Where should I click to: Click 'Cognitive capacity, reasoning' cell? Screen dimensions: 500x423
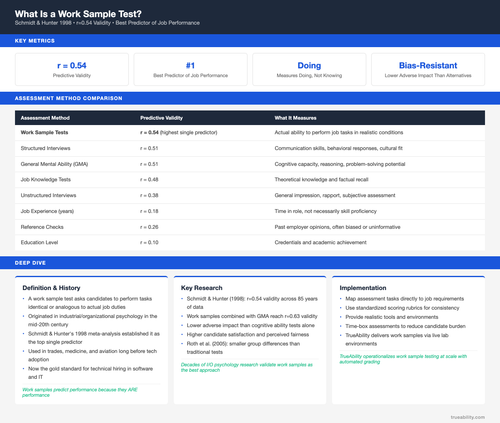point(340,164)
